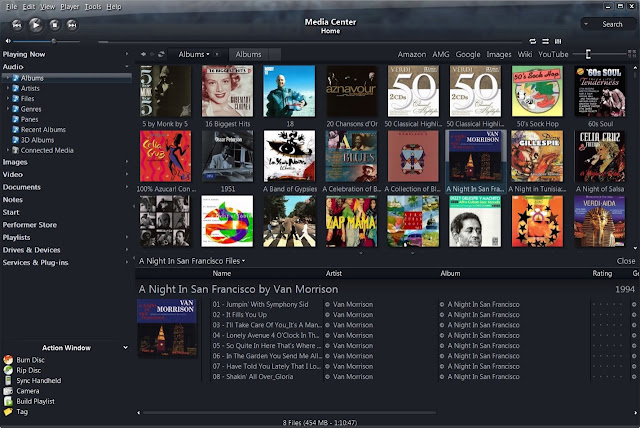The height and width of the screenshot is (428, 640).
Task: Select the 60s Soul album cover
Action: click(x=600, y=91)
